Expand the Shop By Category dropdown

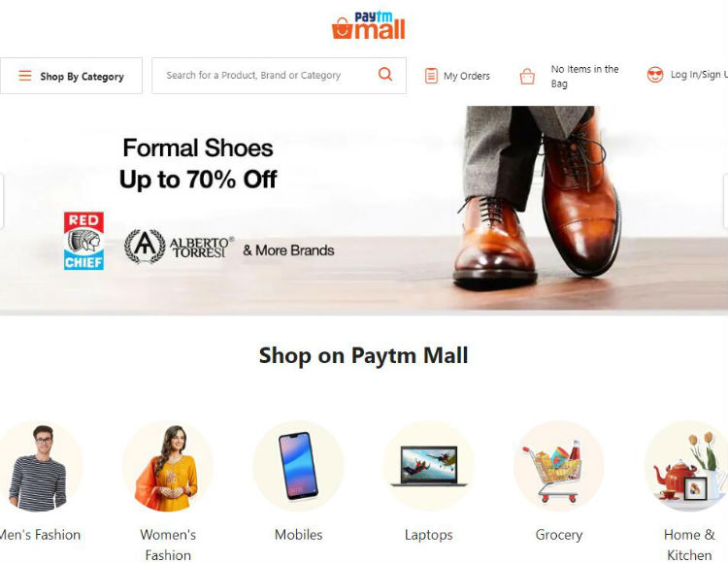pyautogui.click(x=71, y=76)
